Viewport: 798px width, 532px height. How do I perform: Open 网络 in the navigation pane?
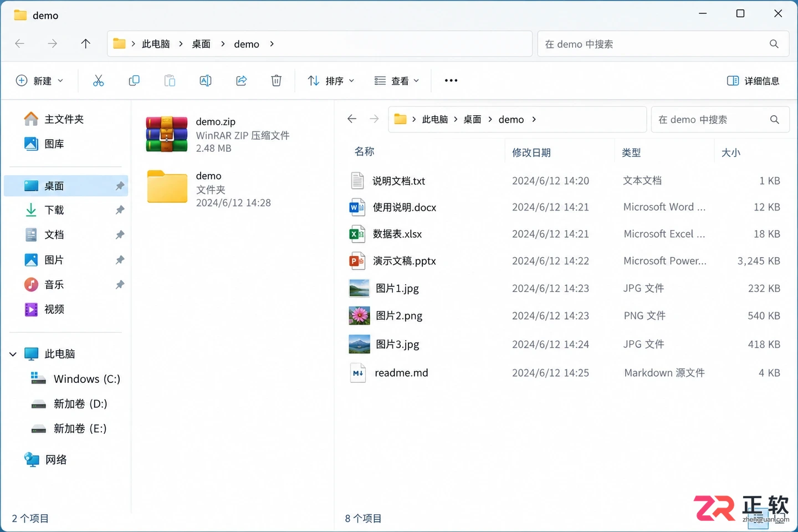coord(46,460)
